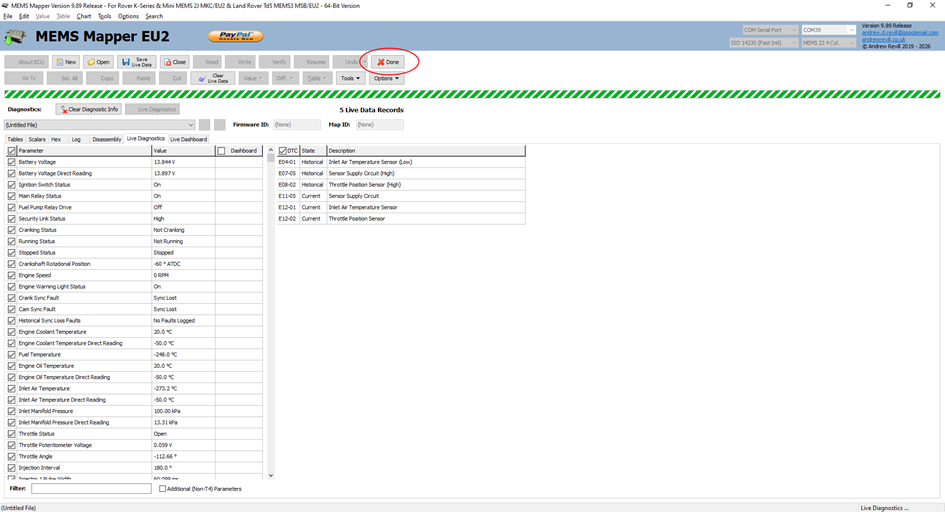Screen dimensions: 945x512
Task: Open the andrewrevill.co.uk website link
Action: click(x=882, y=40)
